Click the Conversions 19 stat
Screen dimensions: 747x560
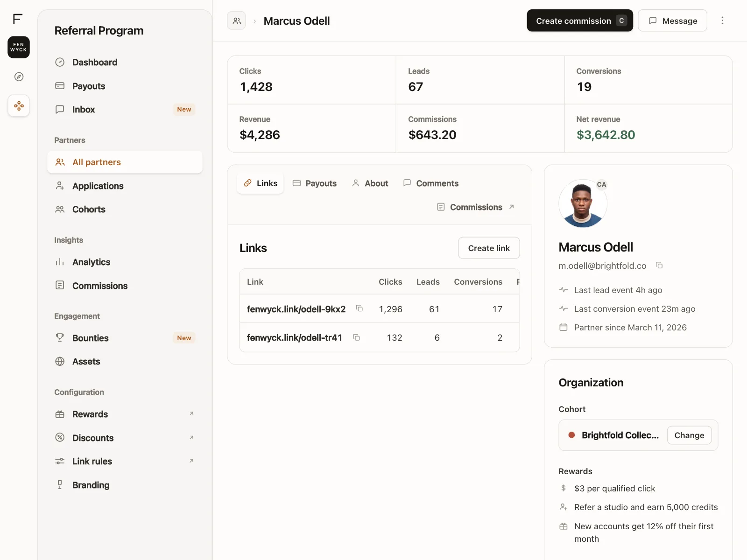pos(648,80)
